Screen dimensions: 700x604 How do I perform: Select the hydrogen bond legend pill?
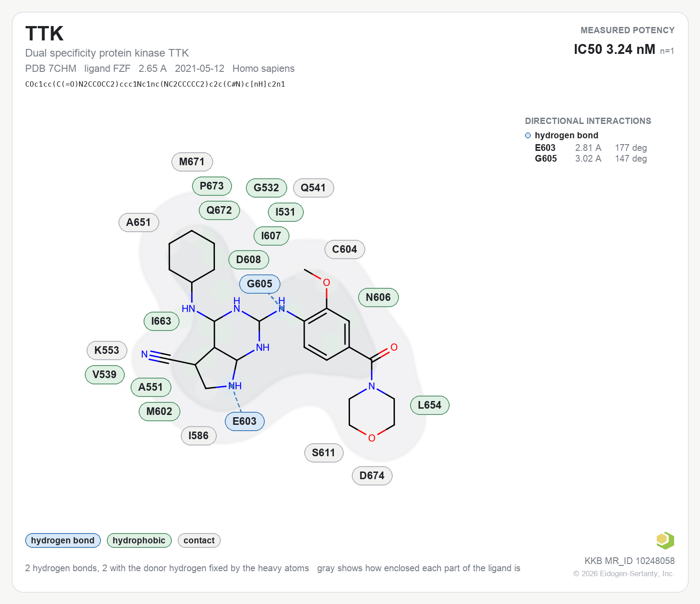[63, 540]
